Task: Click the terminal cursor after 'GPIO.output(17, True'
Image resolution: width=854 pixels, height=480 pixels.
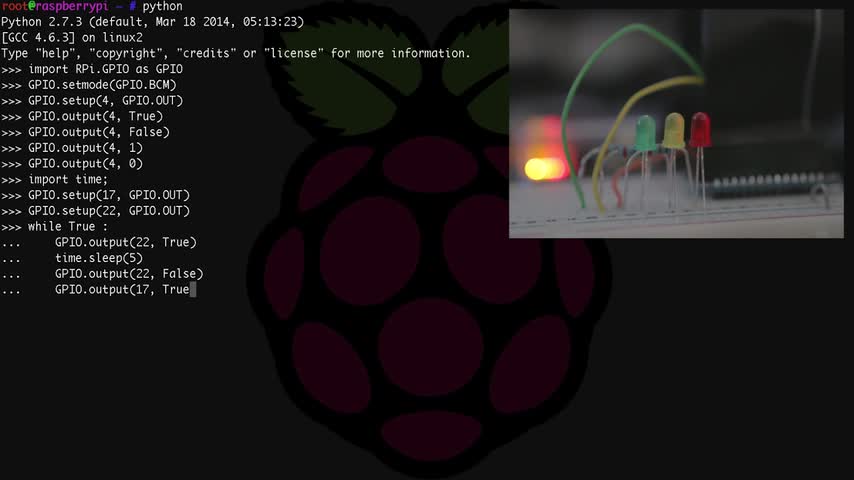Action: coord(193,289)
